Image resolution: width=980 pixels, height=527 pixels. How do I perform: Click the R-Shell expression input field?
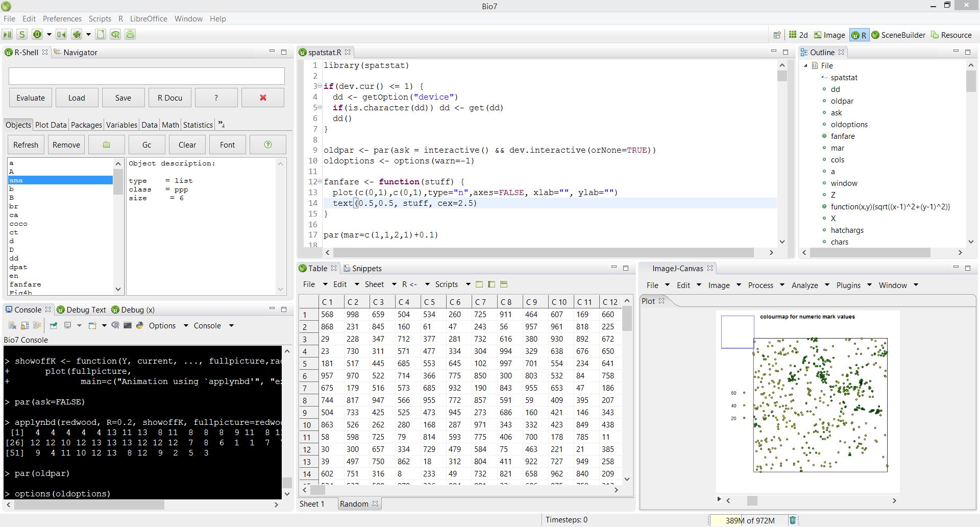tap(146, 76)
